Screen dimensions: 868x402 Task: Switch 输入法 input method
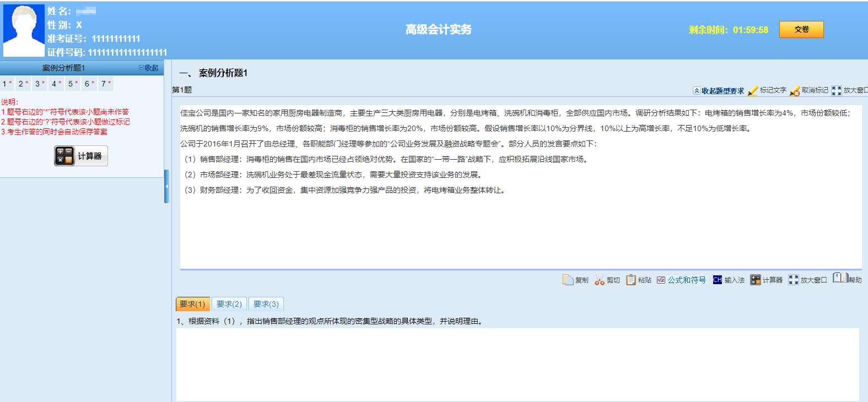[x=729, y=280]
